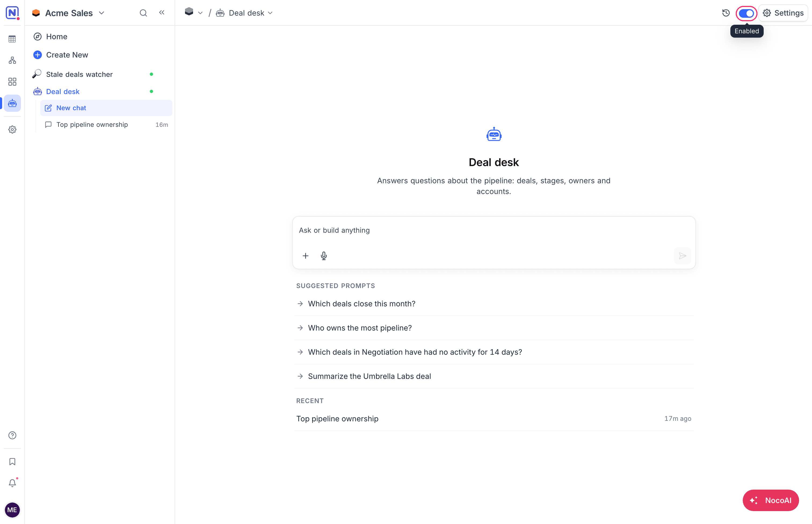Image resolution: width=812 pixels, height=524 pixels.
Task: Select Deal desk agent in sidebar
Action: click(x=99, y=92)
